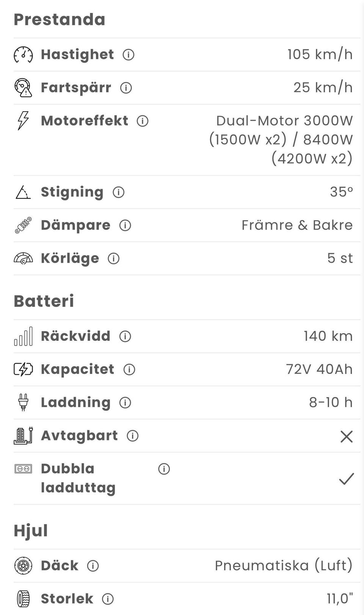Show info for Stigning
The image size is (364, 615).
pyautogui.click(x=119, y=192)
